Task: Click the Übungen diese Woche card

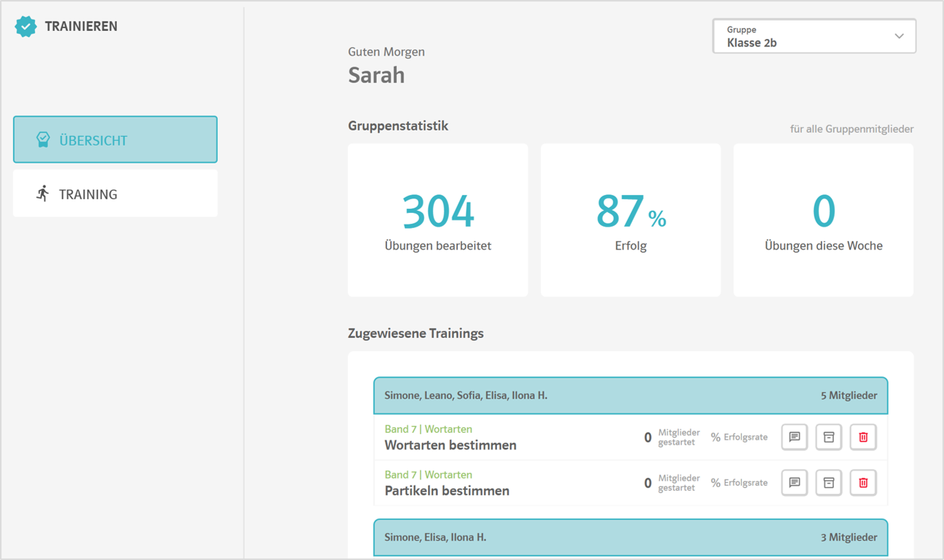Action: [823, 220]
